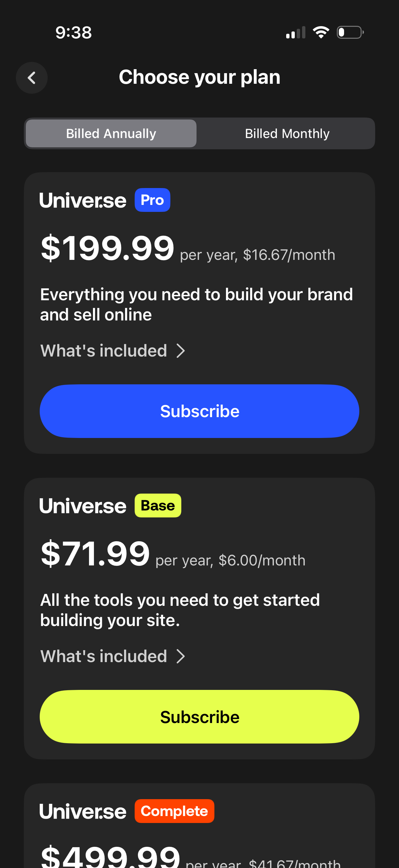The image size is (399, 868).
Task: Tap the battery indicator in the status bar
Action: (x=349, y=32)
